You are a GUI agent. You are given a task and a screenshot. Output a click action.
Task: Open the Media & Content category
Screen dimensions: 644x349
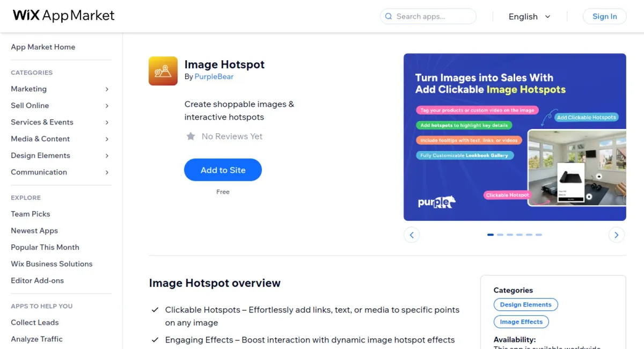tap(40, 139)
